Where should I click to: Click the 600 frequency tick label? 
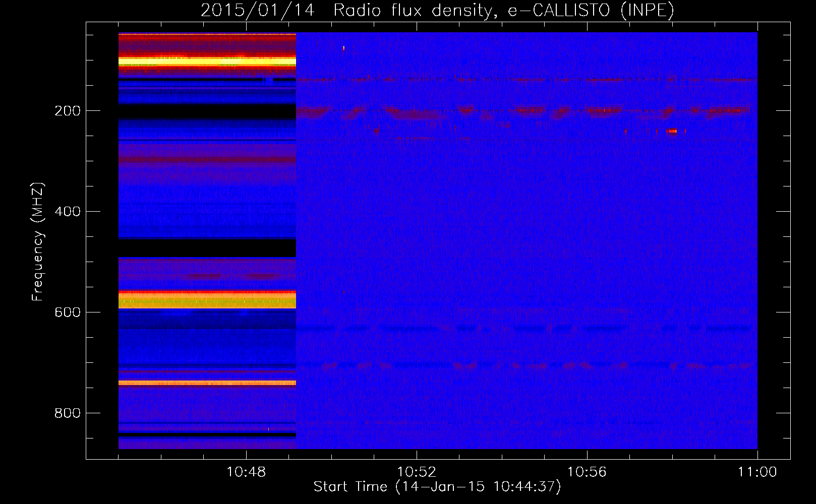68,312
